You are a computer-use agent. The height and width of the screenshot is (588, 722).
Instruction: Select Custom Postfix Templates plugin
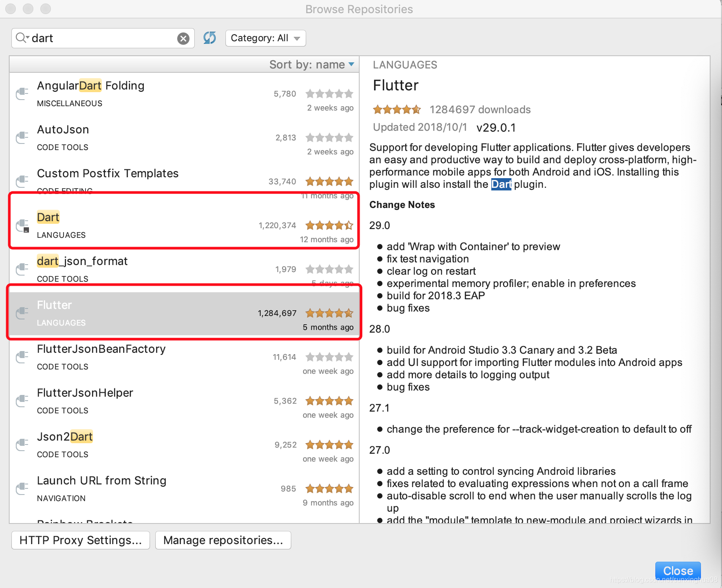click(x=184, y=182)
